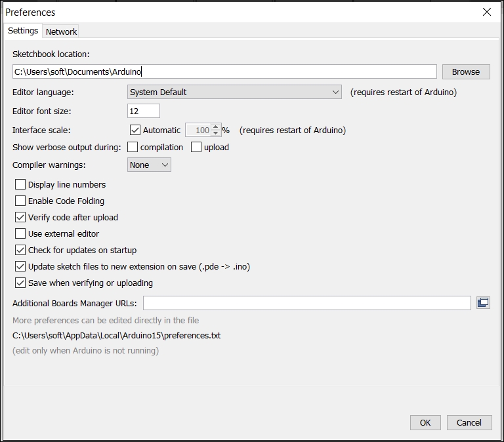
Task: Expand the Compiler warnings dropdown
Action: point(149,165)
